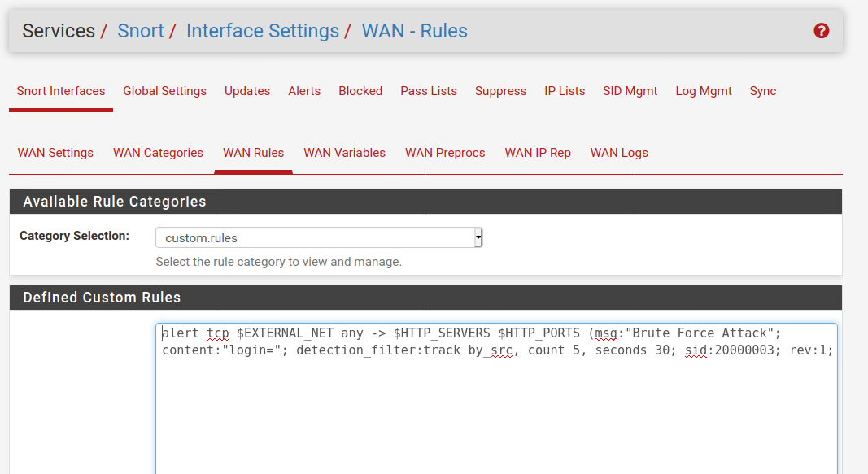This screenshot has width=868, height=474.
Task: Go to the WAN Preprocs sub-tab
Action: (x=444, y=153)
